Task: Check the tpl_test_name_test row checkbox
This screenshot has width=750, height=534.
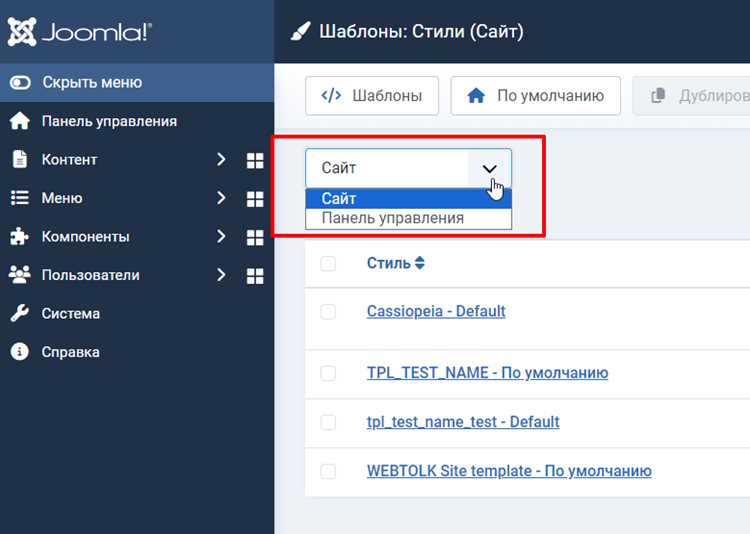Action: tap(328, 422)
